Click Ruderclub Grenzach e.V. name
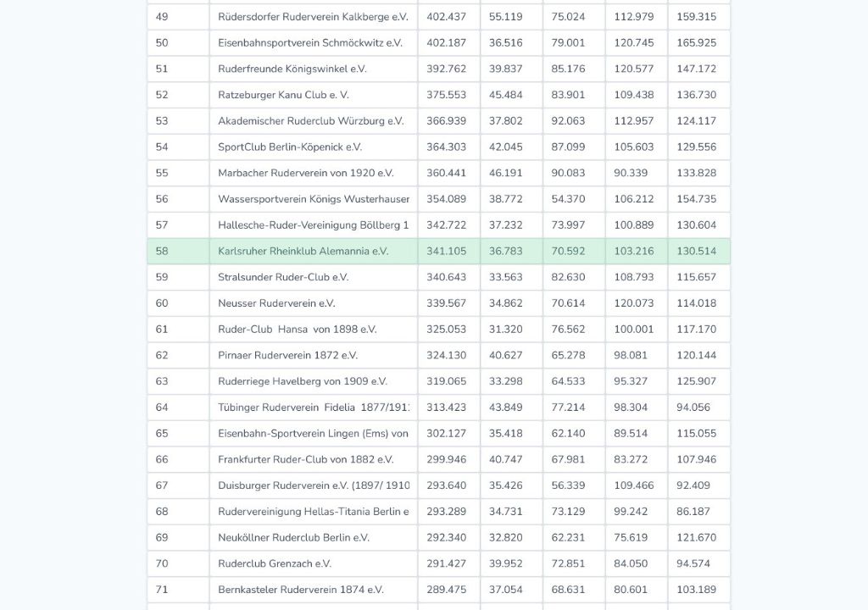Screen dimensions: 868x610 (x=275, y=563)
